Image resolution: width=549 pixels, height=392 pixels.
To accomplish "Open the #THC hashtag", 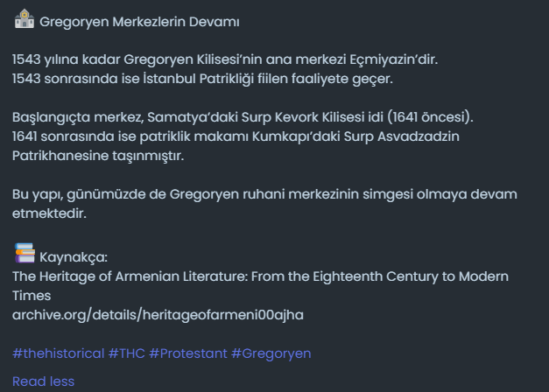I will pyautogui.click(x=126, y=353).
